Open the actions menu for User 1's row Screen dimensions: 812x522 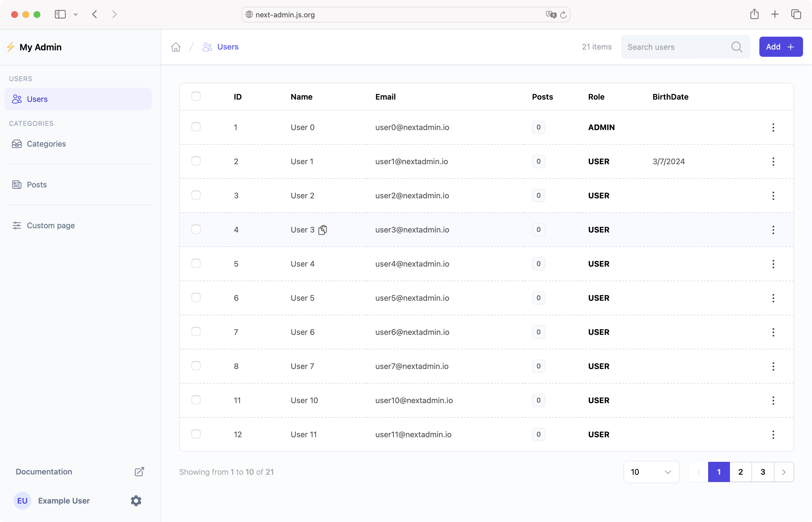pos(773,162)
